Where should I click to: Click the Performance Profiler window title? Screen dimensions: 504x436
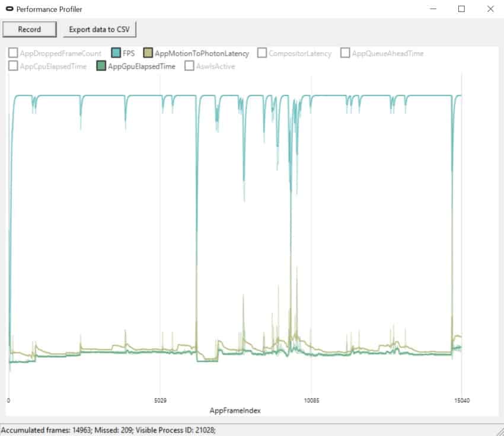click(49, 9)
